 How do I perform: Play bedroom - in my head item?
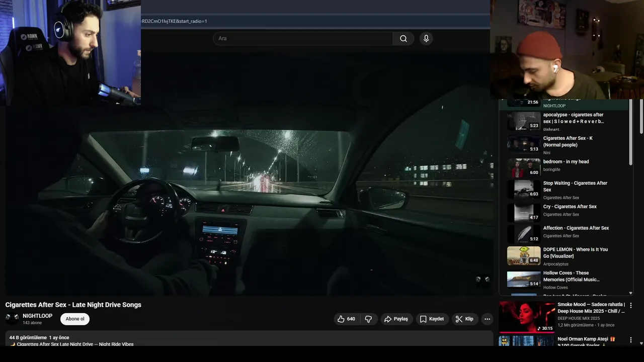pos(563,167)
